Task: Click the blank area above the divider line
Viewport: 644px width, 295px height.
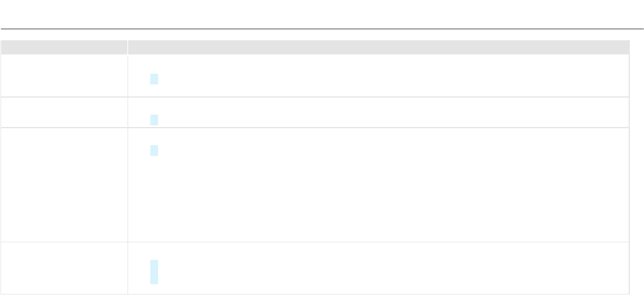Action: click(x=322, y=14)
